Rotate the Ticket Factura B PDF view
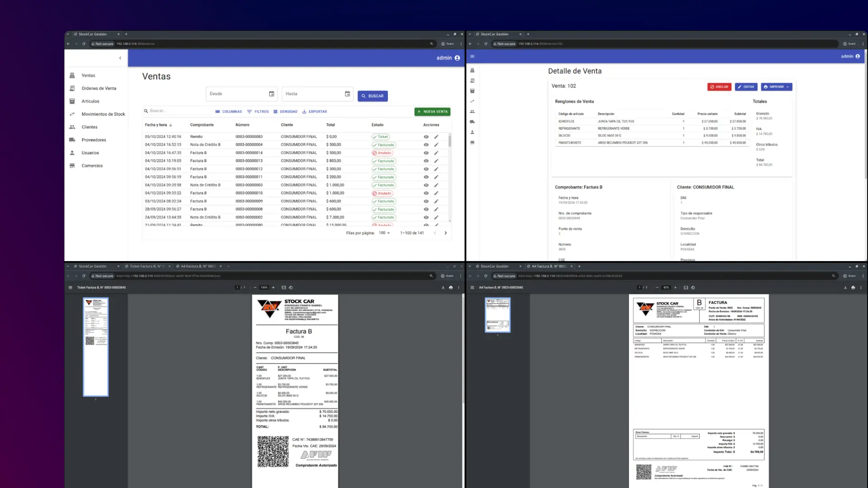 point(291,287)
